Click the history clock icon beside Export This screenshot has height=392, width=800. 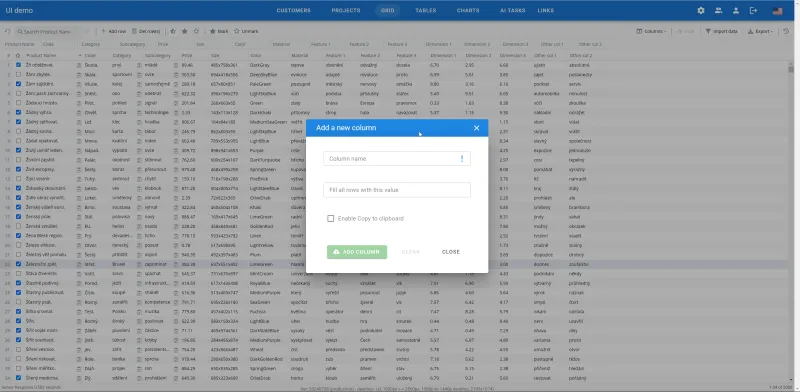[786, 31]
